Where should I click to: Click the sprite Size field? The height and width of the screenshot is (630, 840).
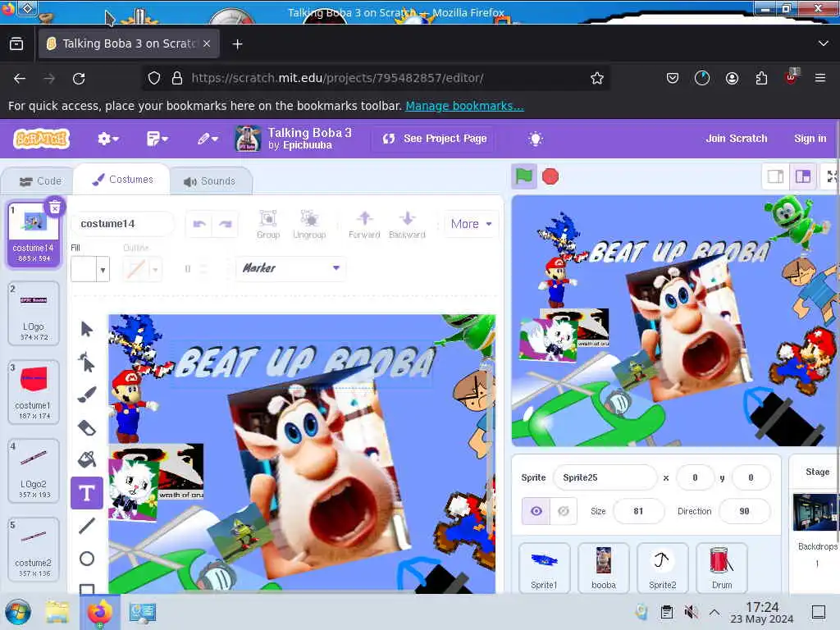[x=638, y=511]
